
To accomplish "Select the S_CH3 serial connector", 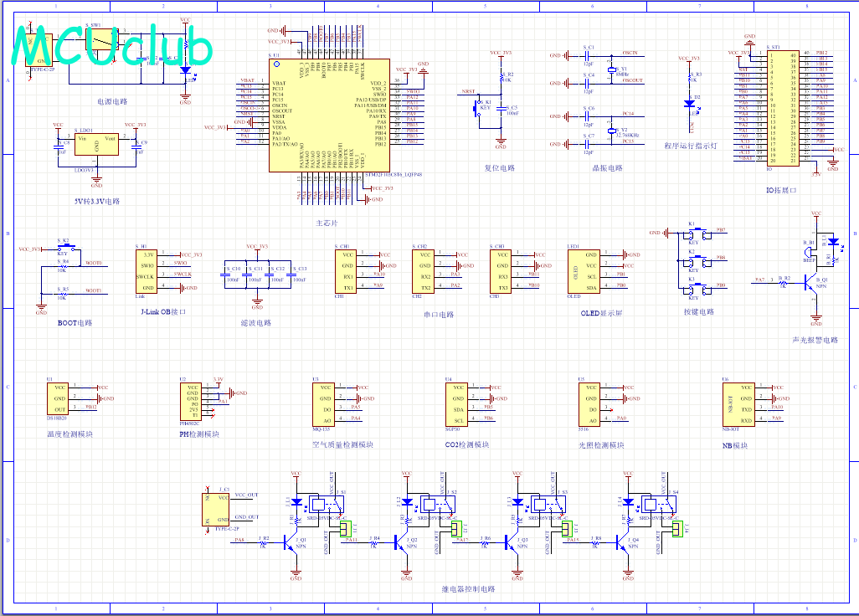I will tap(500, 271).
